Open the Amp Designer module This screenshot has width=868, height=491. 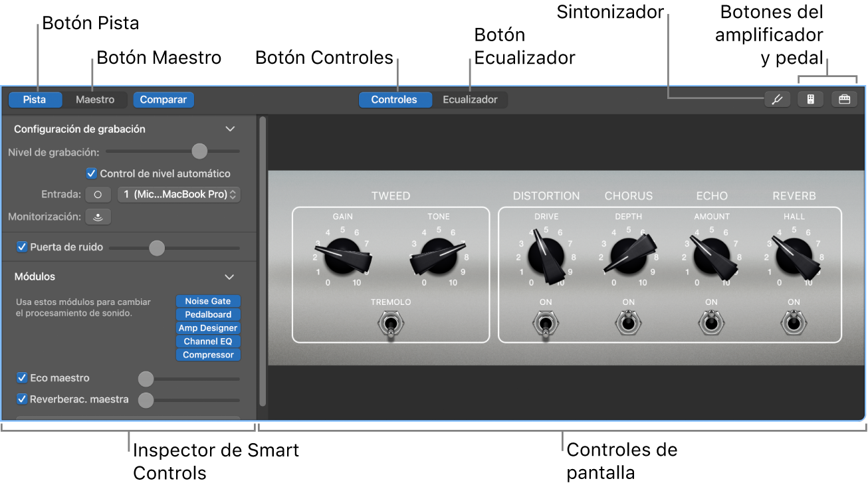point(208,328)
